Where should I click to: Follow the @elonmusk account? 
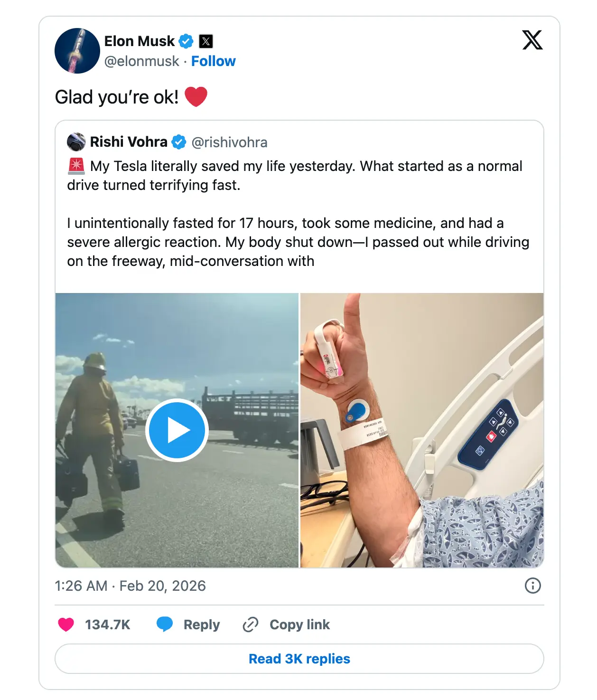(213, 61)
